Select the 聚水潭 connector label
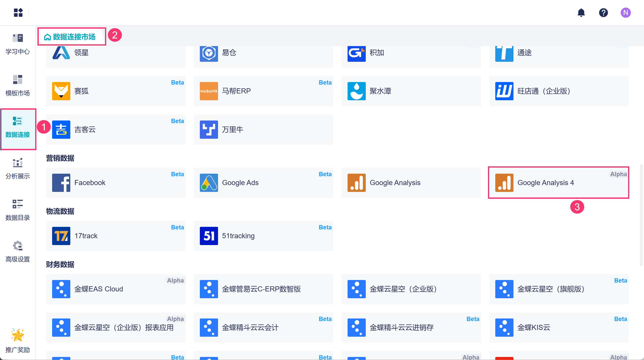Viewport: 644px width, 360px height. tap(380, 91)
